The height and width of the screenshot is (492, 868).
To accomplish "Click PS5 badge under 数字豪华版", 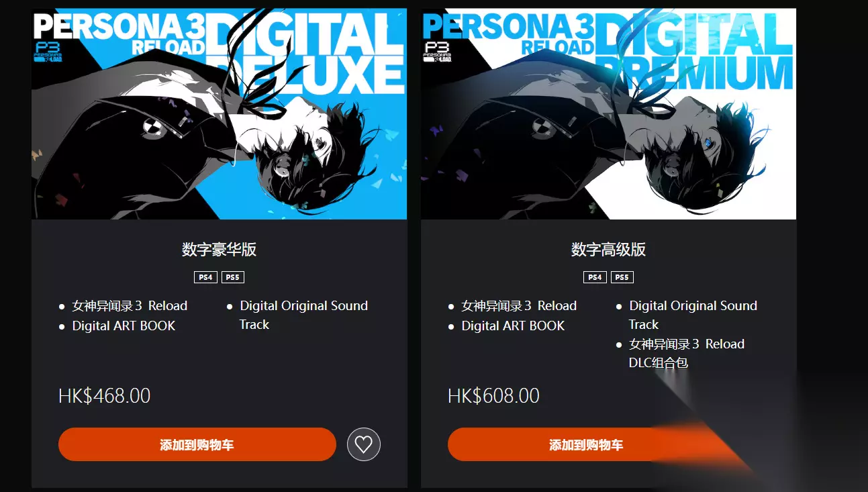I will point(232,277).
